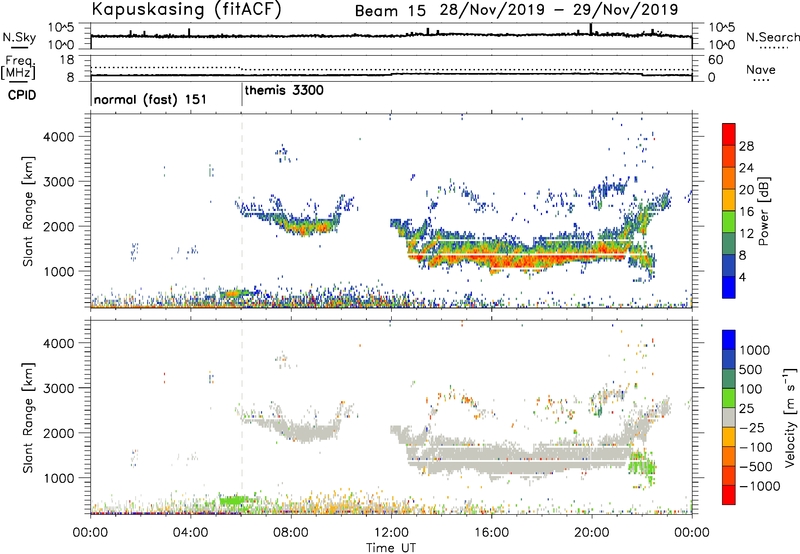Viewport: 800px width, 554px height.
Task: Click the 25 label on velocity colorbar
Action: pyautogui.click(x=747, y=409)
